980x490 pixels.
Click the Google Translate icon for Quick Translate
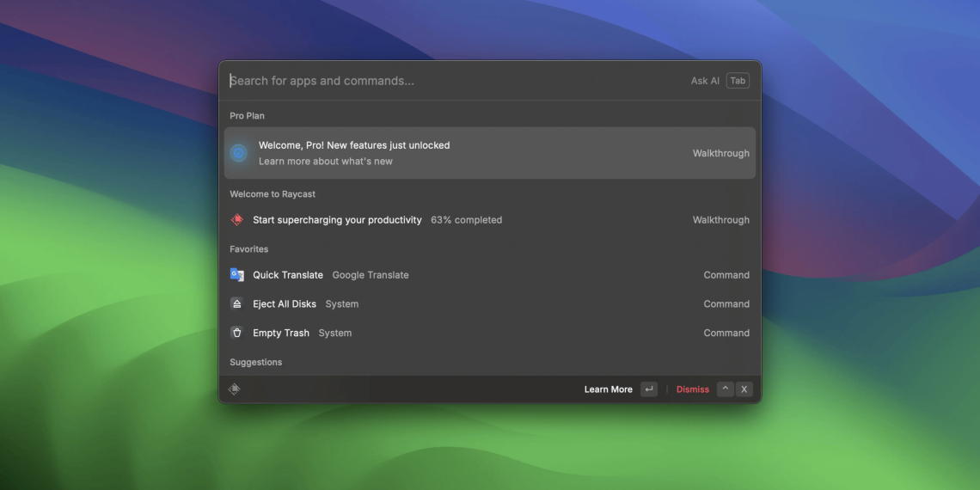[x=237, y=275]
